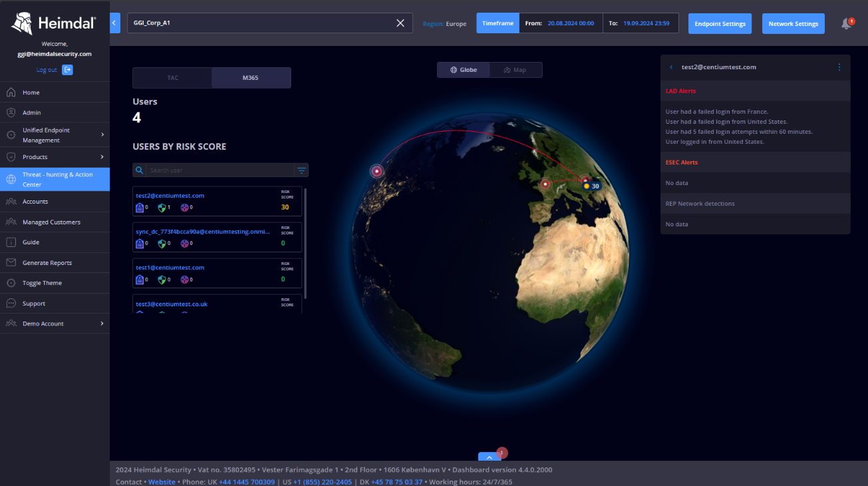Click the search magnifier icon in users list
This screenshot has height=486, width=868.
click(x=139, y=170)
